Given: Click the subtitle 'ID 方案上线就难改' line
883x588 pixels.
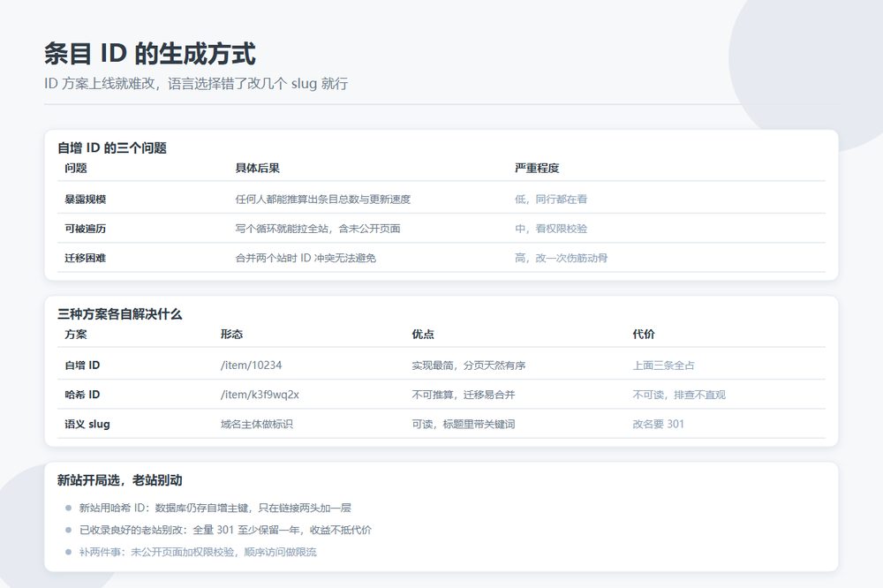Looking at the screenshot, I should coord(196,83).
